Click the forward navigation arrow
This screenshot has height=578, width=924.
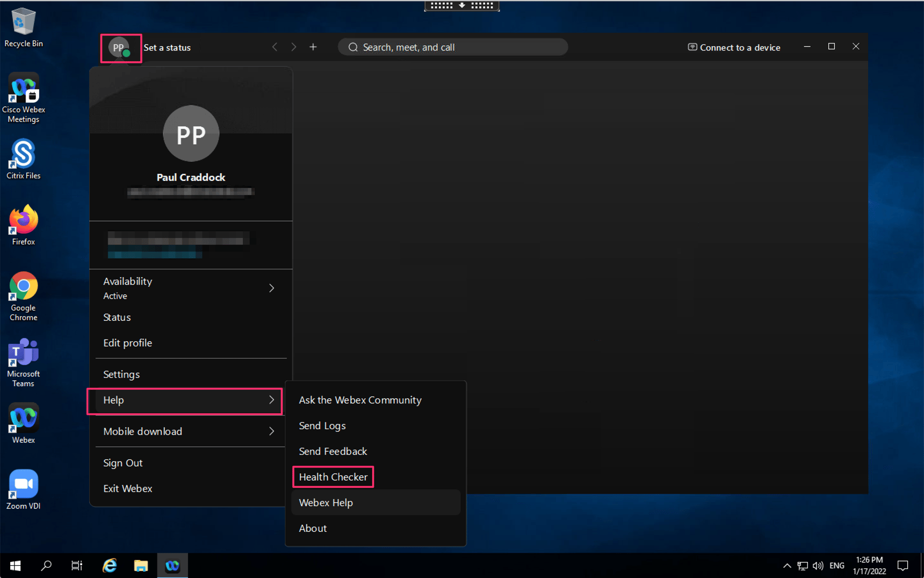click(294, 47)
